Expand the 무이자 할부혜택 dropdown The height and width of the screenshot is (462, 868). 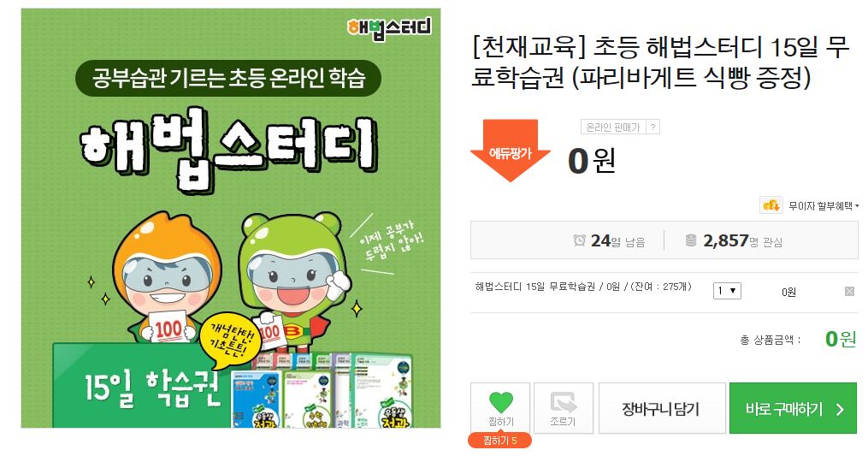(x=824, y=206)
